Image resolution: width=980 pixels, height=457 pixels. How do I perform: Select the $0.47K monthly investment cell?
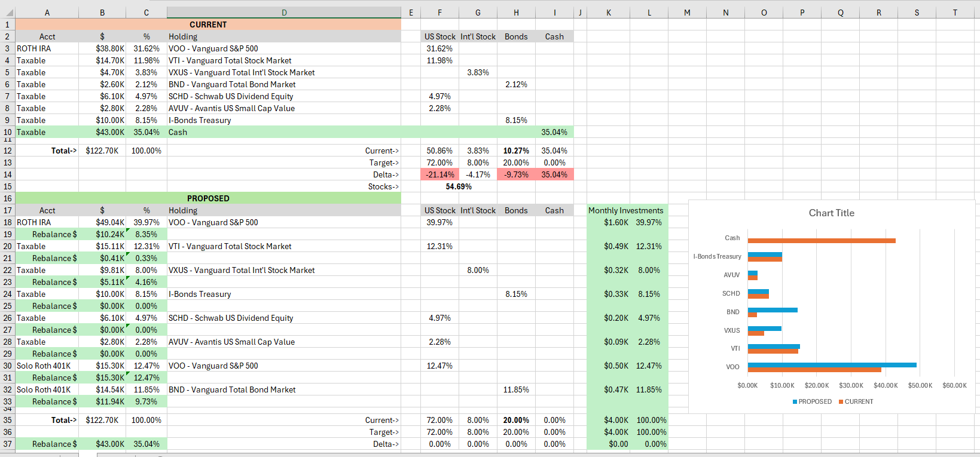tap(609, 389)
